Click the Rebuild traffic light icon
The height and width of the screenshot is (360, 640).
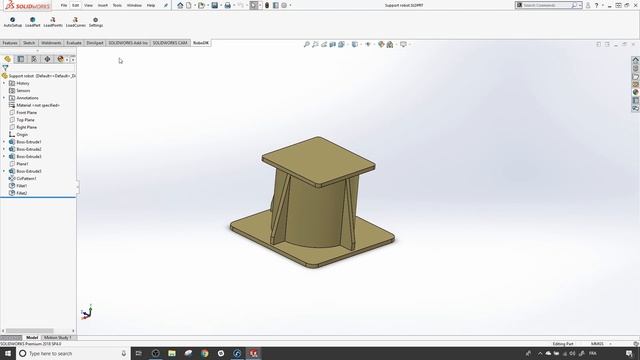click(x=267, y=5)
